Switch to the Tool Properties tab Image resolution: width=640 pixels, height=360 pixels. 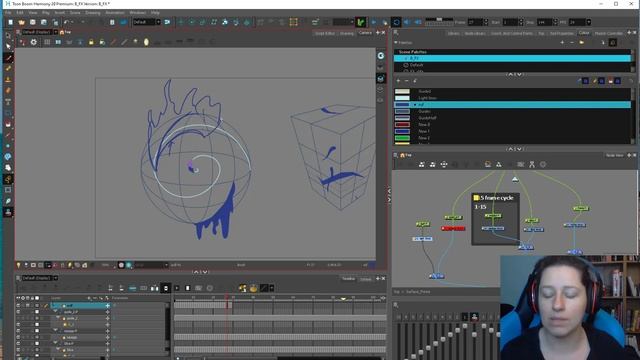click(x=562, y=33)
